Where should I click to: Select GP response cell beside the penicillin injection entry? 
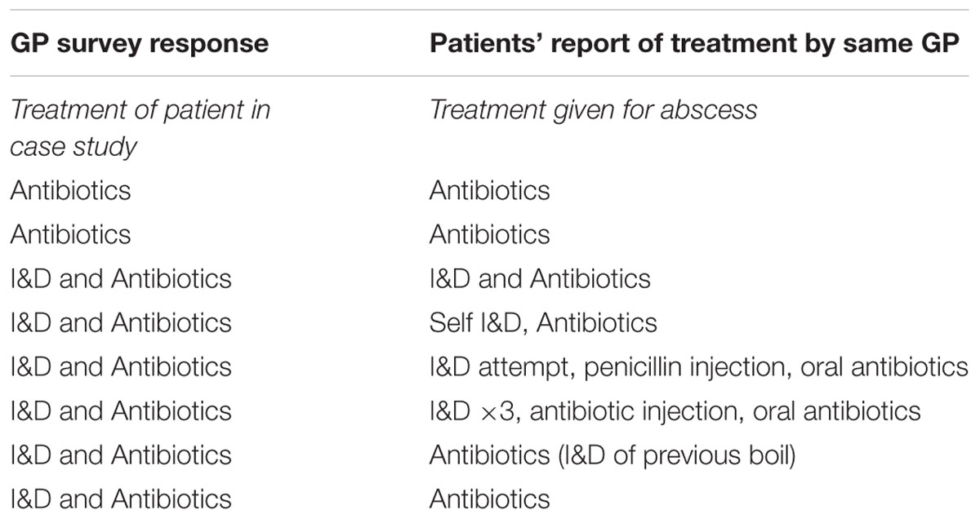tap(121, 366)
